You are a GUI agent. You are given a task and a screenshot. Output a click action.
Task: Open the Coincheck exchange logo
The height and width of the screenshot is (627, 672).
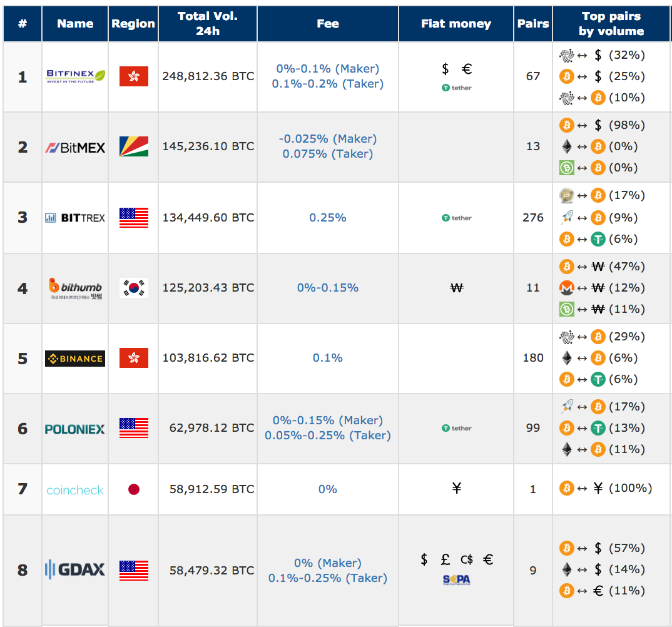point(75,490)
